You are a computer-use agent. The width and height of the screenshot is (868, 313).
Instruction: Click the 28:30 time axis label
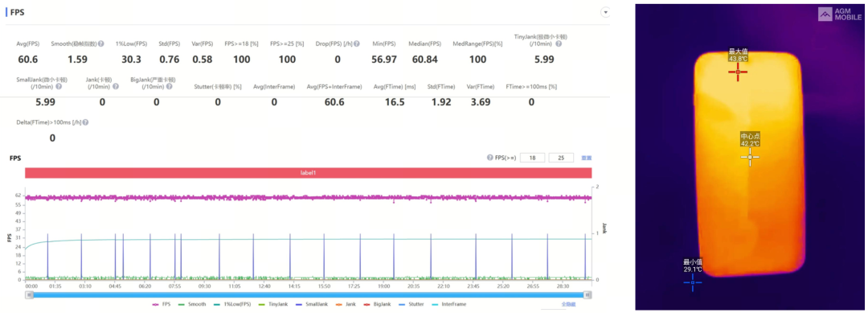click(x=563, y=286)
